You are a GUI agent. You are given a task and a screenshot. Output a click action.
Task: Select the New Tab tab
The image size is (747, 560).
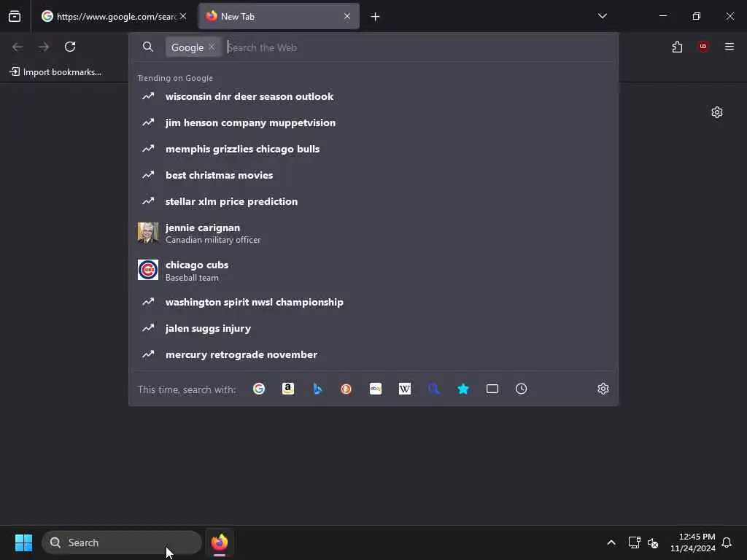pos(279,17)
